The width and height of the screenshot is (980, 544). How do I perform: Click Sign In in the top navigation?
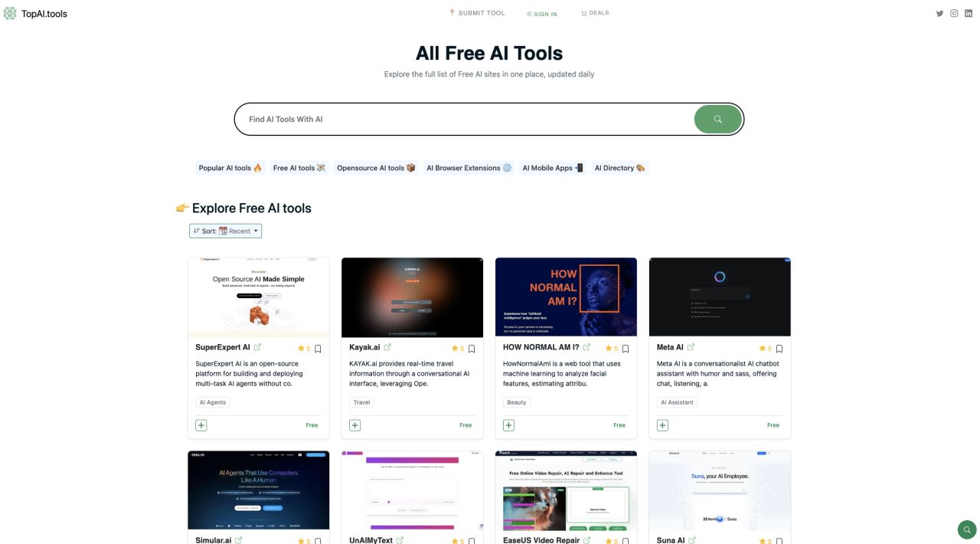pyautogui.click(x=542, y=14)
